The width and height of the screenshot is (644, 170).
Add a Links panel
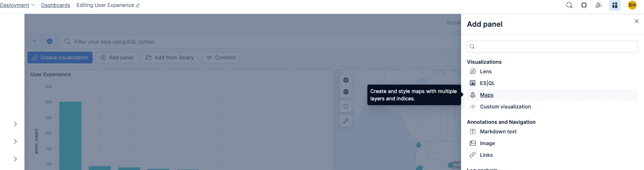pyautogui.click(x=486, y=155)
